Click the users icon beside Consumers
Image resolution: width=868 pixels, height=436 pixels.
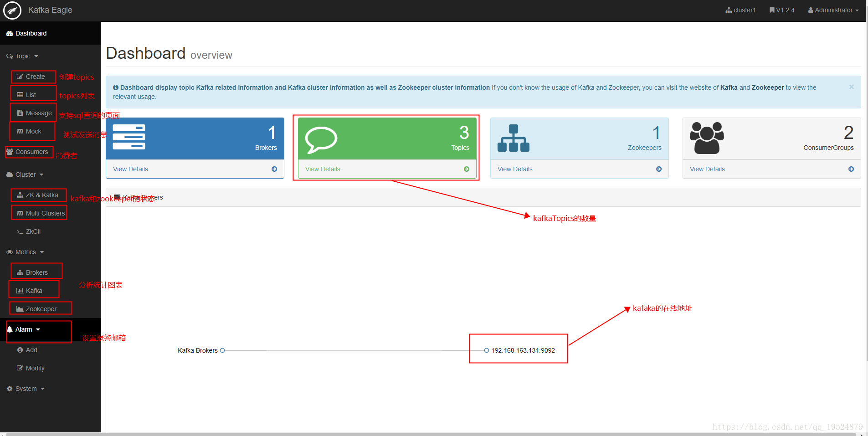point(10,152)
